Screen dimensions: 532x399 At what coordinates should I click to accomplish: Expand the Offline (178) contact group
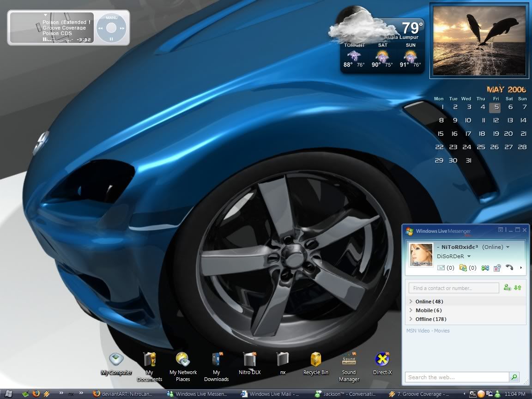430,319
